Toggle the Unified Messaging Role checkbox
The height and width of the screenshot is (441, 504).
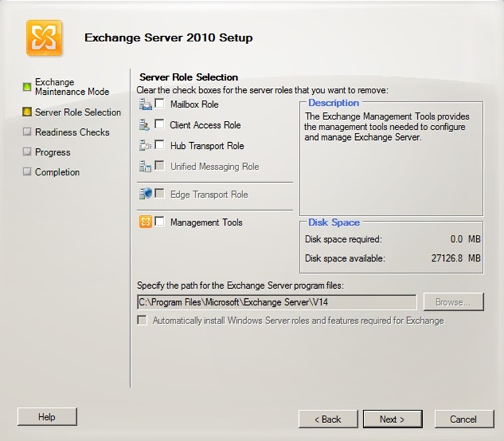160,165
